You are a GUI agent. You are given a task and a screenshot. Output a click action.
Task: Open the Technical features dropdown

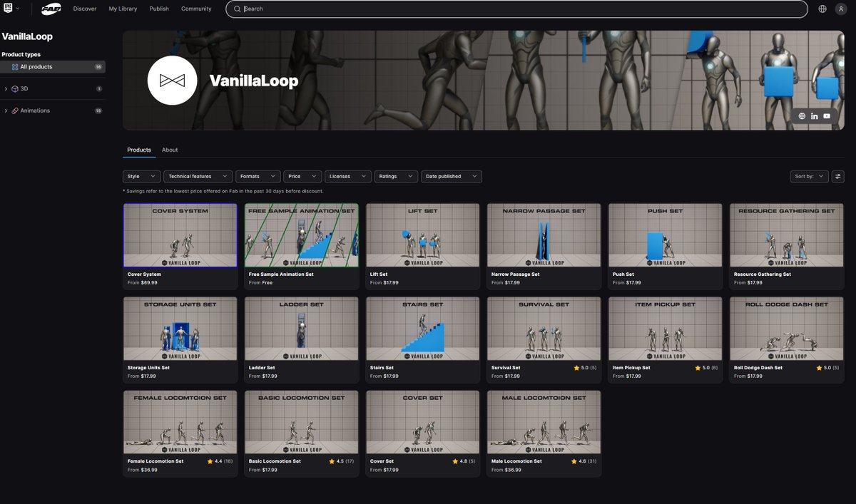198,176
